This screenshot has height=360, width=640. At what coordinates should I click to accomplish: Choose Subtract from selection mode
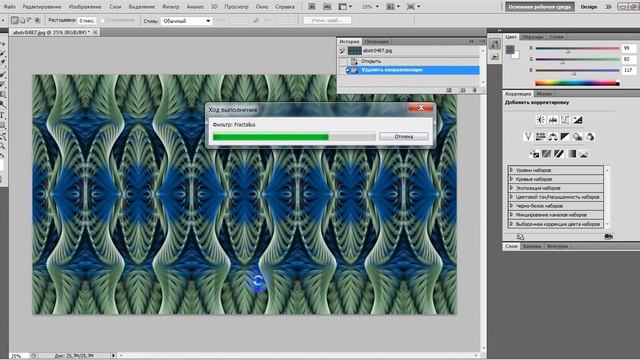tap(30, 20)
